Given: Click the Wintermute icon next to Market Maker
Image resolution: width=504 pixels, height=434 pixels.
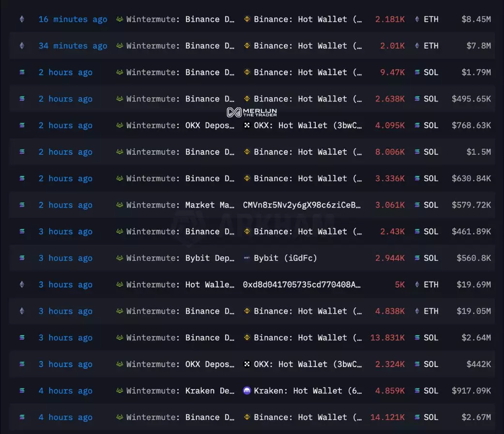Looking at the screenshot, I should point(120,205).
